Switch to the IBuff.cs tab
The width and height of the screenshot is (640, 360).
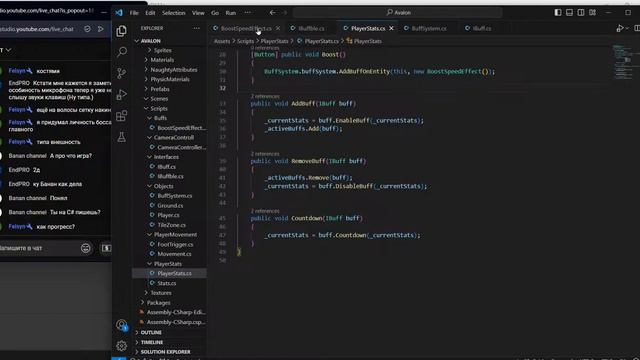click(482, 28)
